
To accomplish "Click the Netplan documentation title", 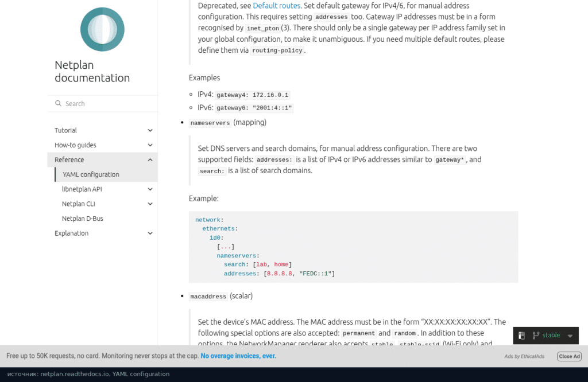I will (x=92, y=71).
